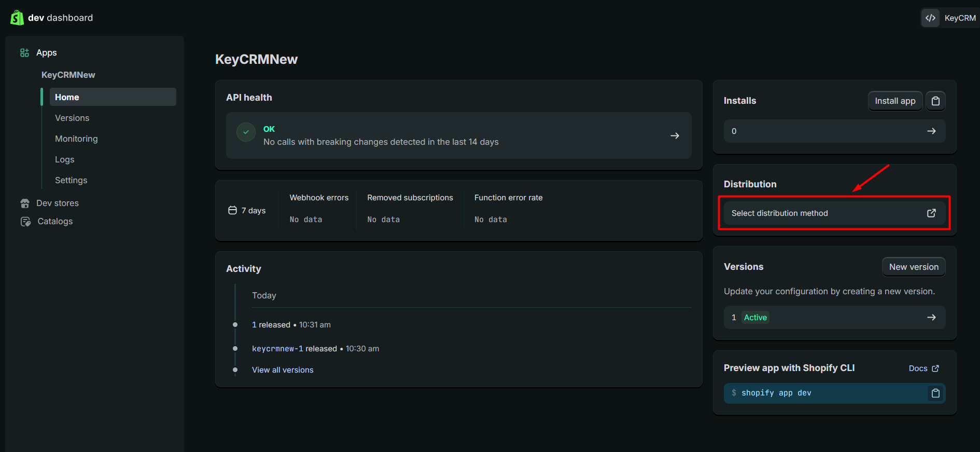
Task: Open Monitoring page in sidebar
Action: (x=76, y=139)
